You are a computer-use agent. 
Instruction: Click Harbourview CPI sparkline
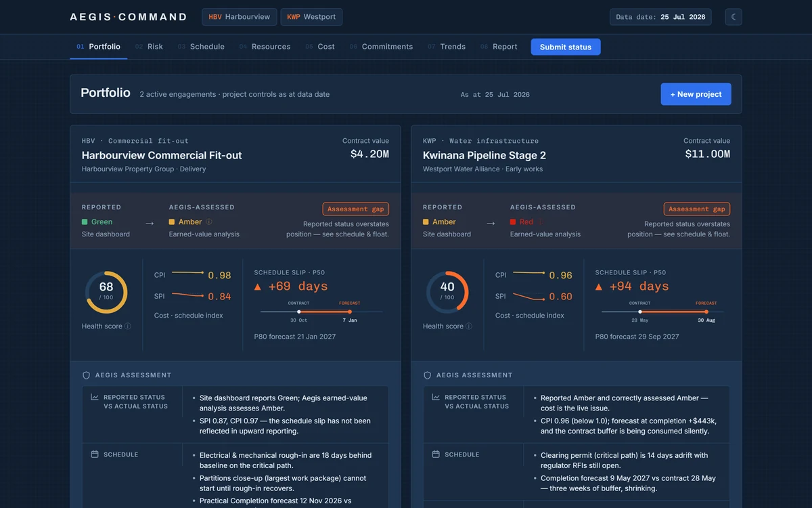click(x=187, y=273)
